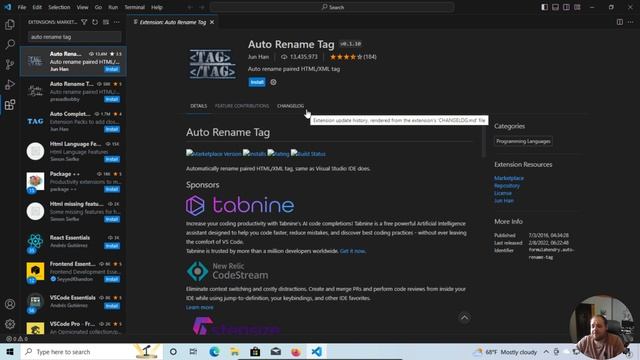Open Customize Layout icon
The height and width of the screenshot is (360, 640).
coord(577,7)
